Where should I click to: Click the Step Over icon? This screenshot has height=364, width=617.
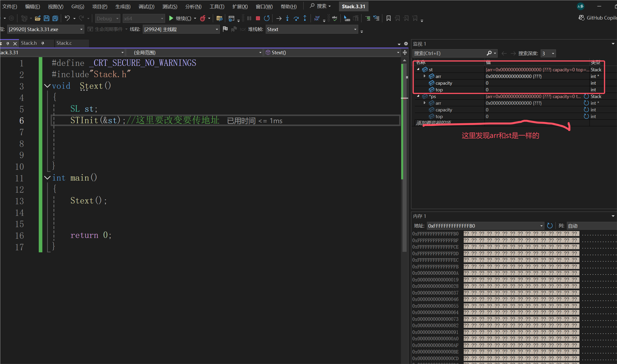(296, 18)
